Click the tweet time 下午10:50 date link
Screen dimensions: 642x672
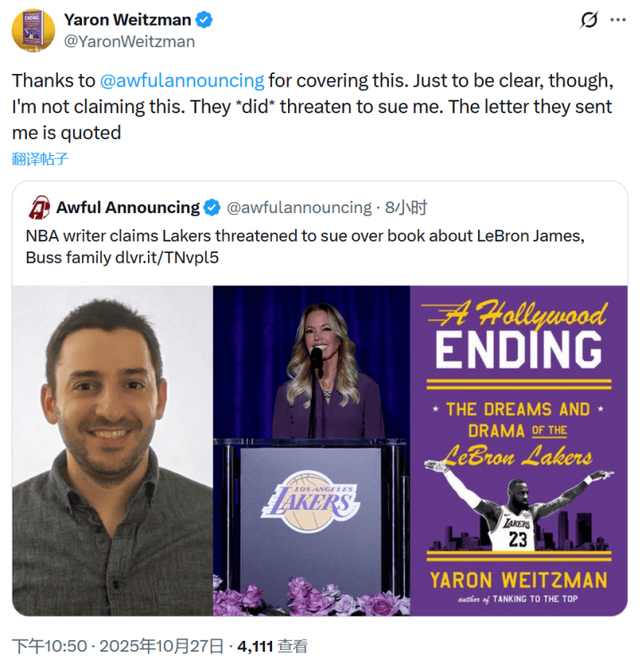pyautogui.click(x=118, y=646)
